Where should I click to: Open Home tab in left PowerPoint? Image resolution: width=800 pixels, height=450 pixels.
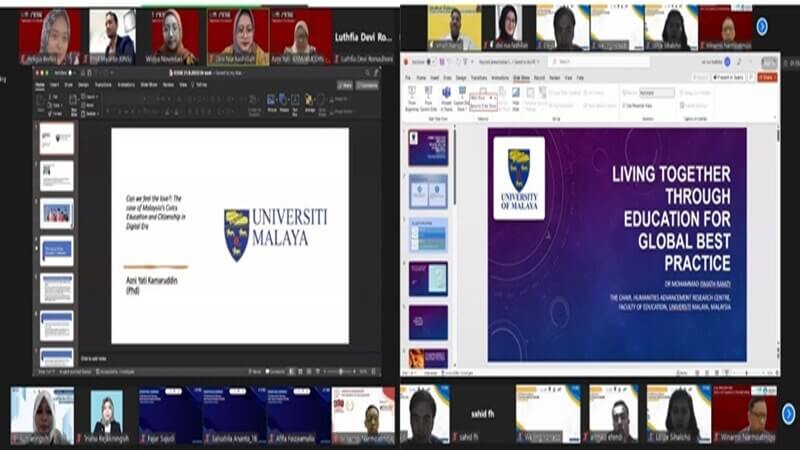click(x=40, y=85)
